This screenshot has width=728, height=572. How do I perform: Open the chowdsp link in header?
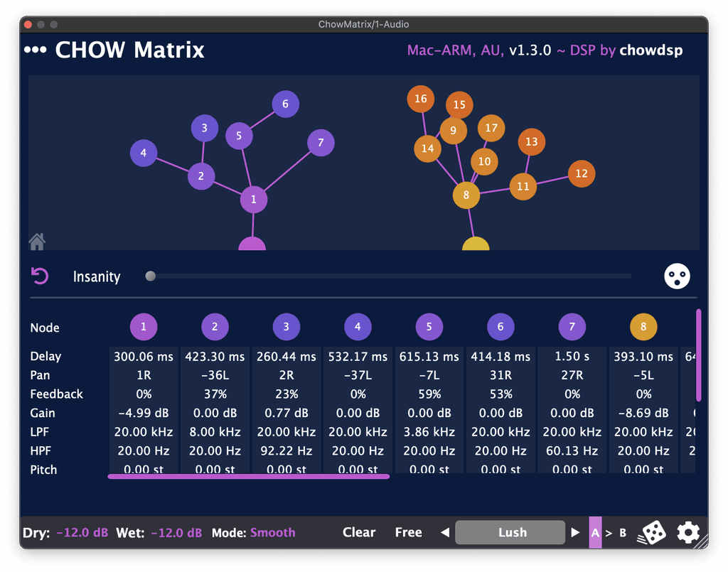coord(651,50)
